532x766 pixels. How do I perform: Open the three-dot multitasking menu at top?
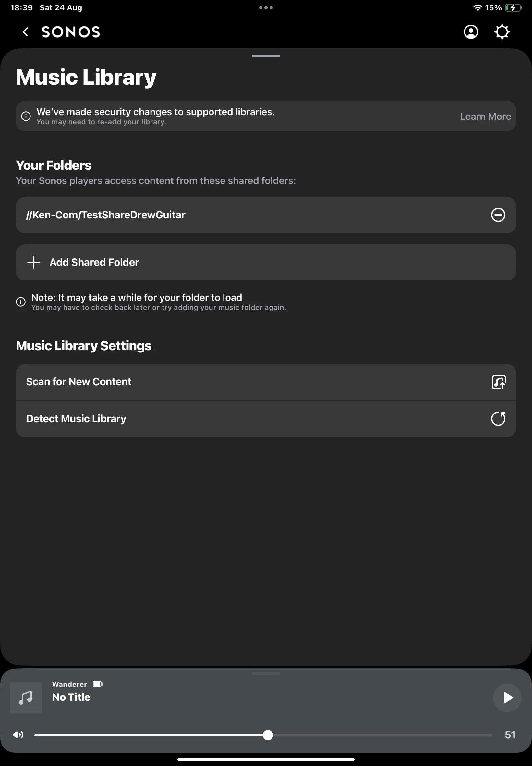[x=266, y=8]
